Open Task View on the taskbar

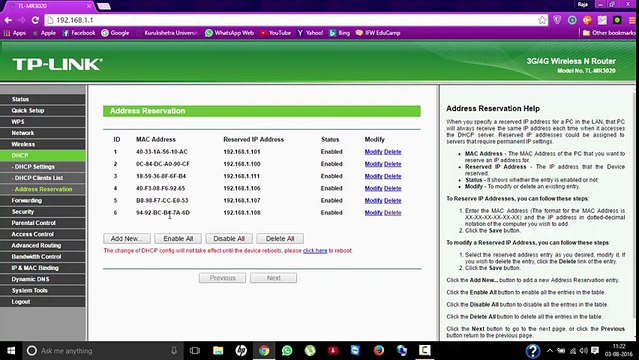coord(195,351)
